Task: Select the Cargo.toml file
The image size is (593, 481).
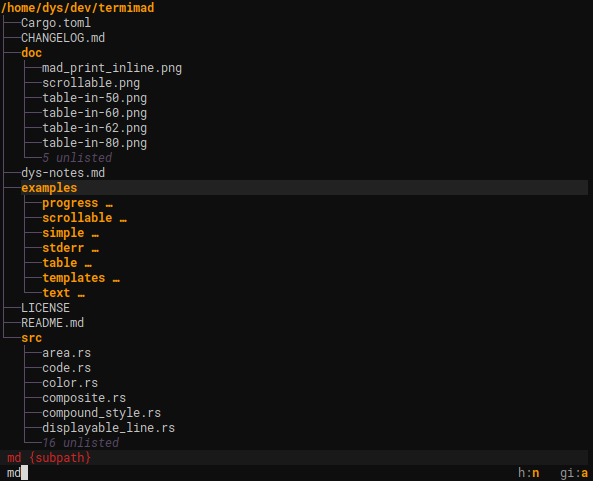Action: click(x=56, y=23)
